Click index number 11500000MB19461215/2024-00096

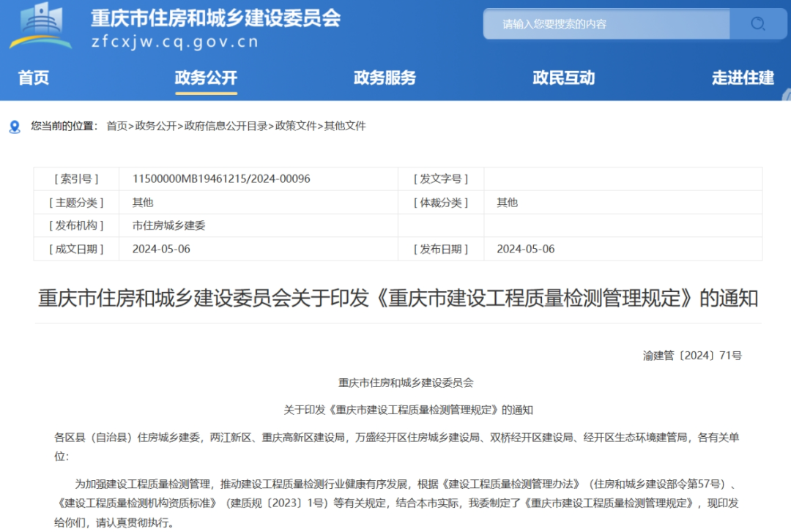tap(221, 179)
